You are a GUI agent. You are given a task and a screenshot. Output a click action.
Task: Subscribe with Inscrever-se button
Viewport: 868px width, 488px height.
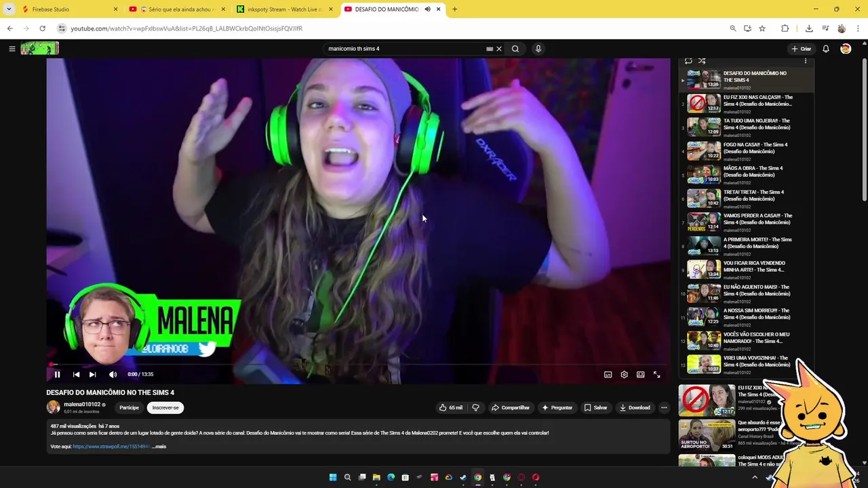pyautogui.click(x=165, y=407)
